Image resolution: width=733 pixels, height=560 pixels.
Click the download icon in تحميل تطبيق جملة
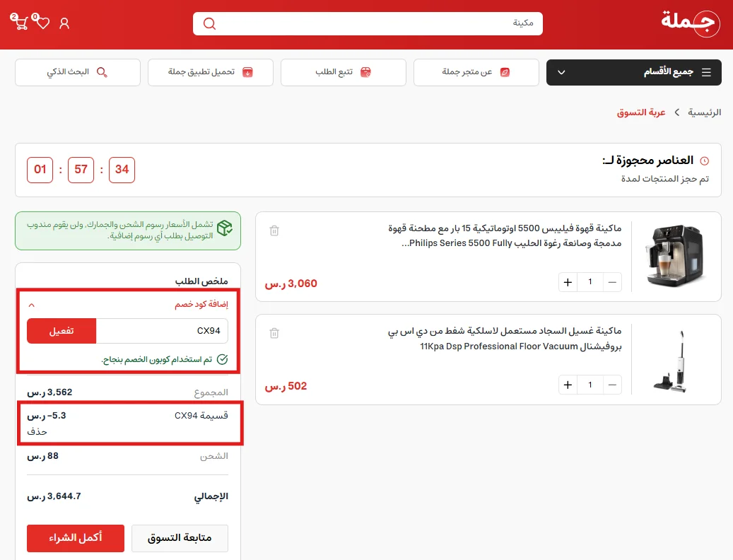pyautogui.click(x=248, y=72)
